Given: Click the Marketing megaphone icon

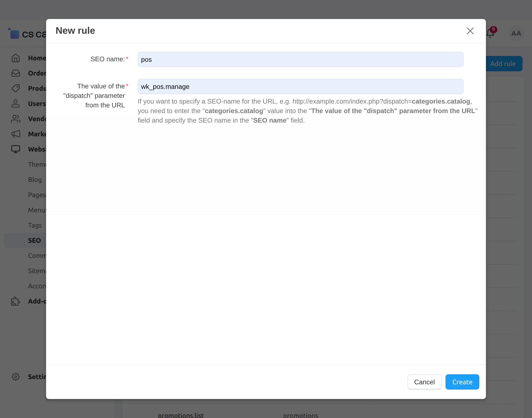Looking at the screenshot, I should point(16,134).
